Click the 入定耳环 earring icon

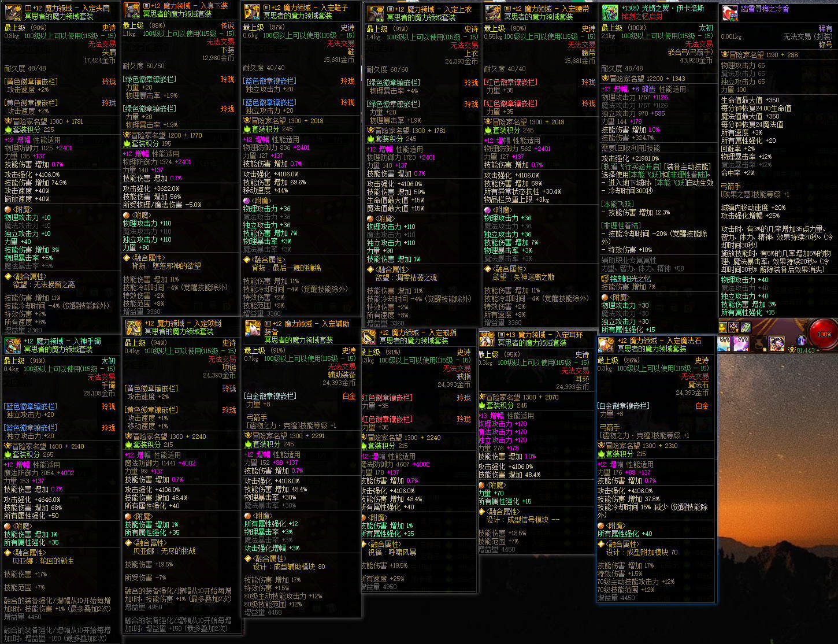coord(488,339)
